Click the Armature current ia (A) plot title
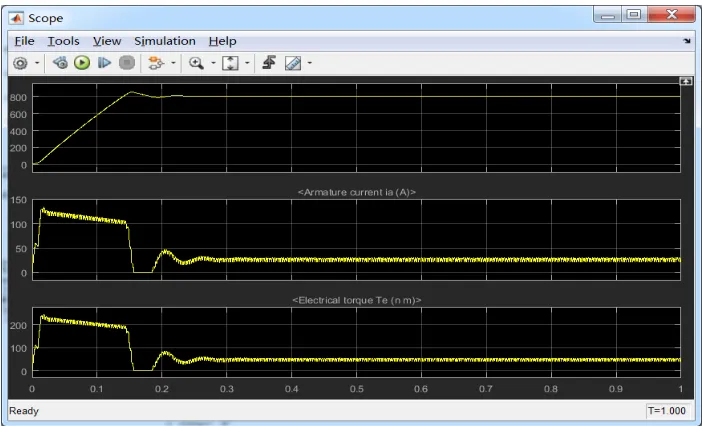This screenshot has width=702, height=426. pos(357,192)
